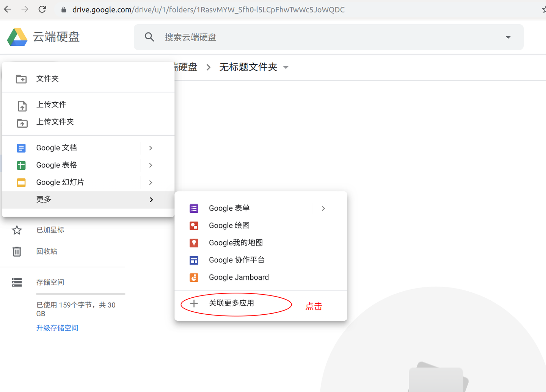546x392 pixels.
Task: Expand the Google 文档 submenu arrow
Action: point(151,148)
